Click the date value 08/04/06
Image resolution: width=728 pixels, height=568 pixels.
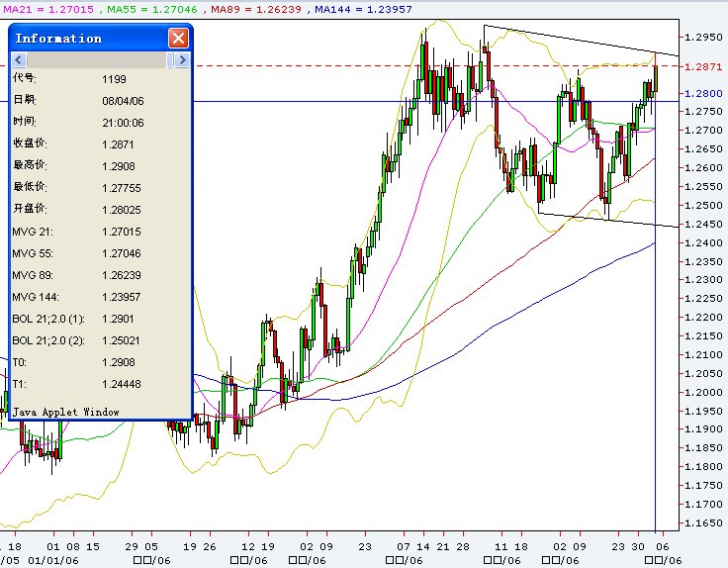pos(123,101)
